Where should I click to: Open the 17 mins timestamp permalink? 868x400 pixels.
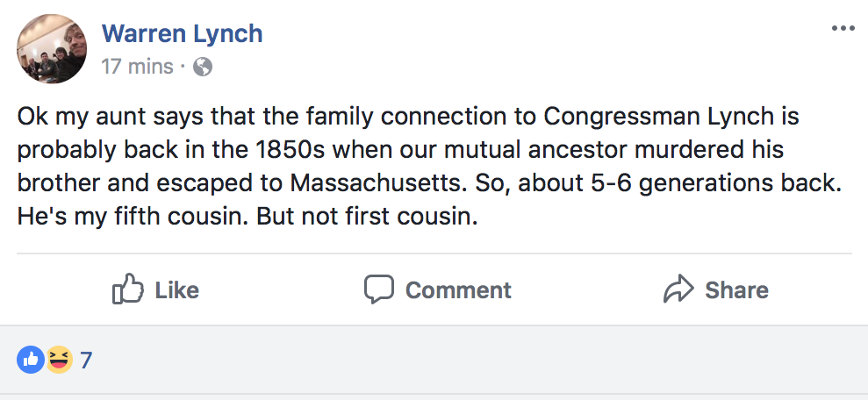[138, 67]
